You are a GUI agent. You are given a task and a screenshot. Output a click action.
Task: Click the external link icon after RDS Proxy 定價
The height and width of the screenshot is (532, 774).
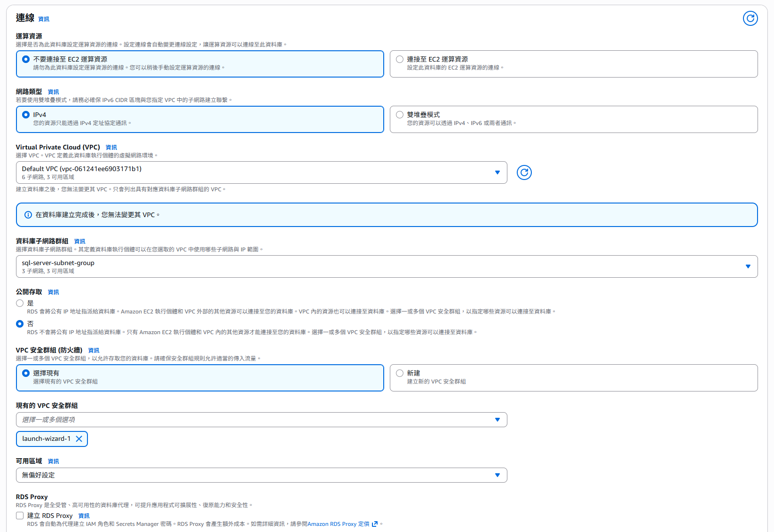(x=375, y=524)
